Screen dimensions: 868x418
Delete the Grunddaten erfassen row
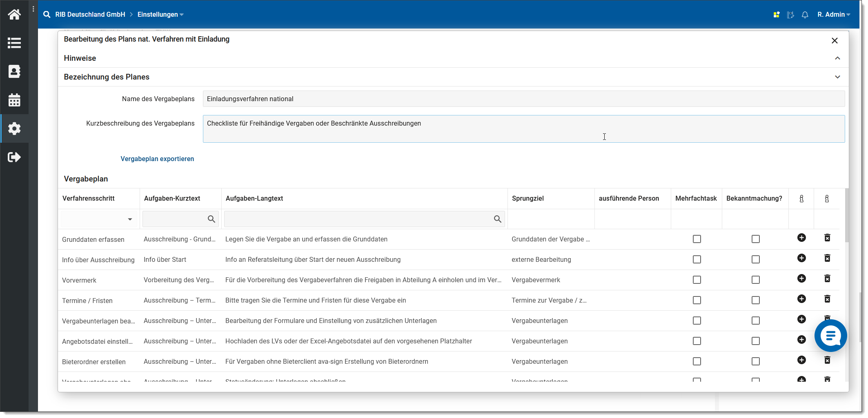(x=827, y=237)
